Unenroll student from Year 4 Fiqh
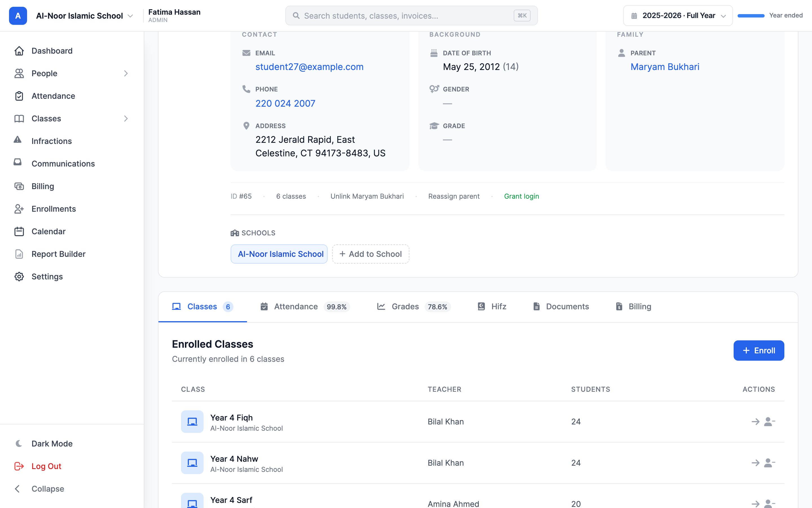The image size is (812, 508). pos(769,421)
